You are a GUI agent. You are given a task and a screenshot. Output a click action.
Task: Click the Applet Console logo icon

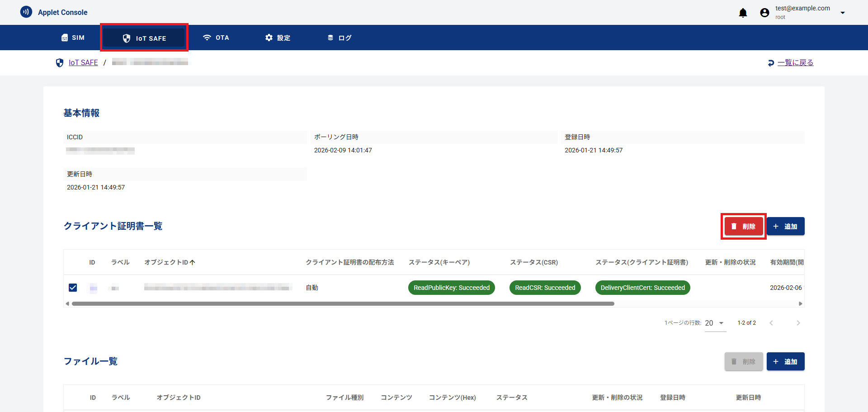pyautogui.click(x=26, y=12)
